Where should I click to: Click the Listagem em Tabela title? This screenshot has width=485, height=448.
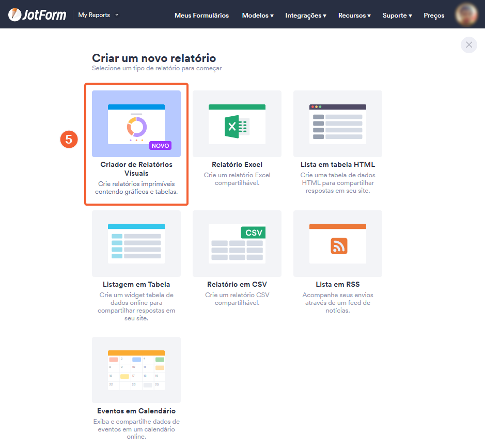coord(136,284)
